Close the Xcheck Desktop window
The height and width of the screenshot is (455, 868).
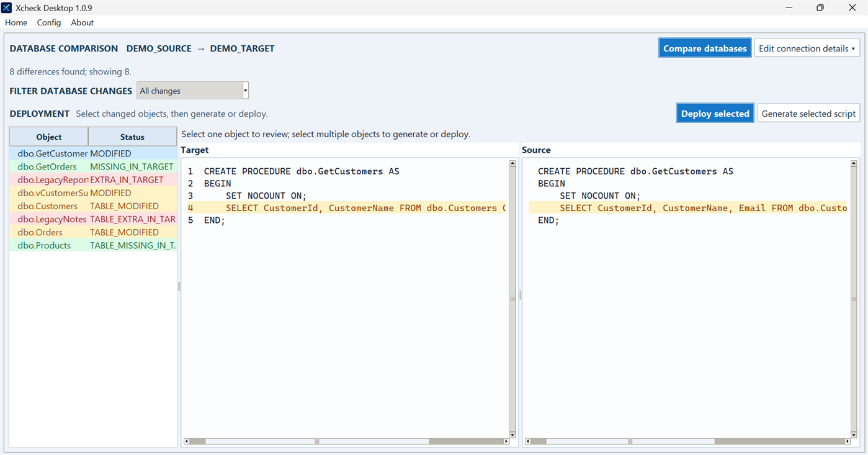(x=852, y=8)
